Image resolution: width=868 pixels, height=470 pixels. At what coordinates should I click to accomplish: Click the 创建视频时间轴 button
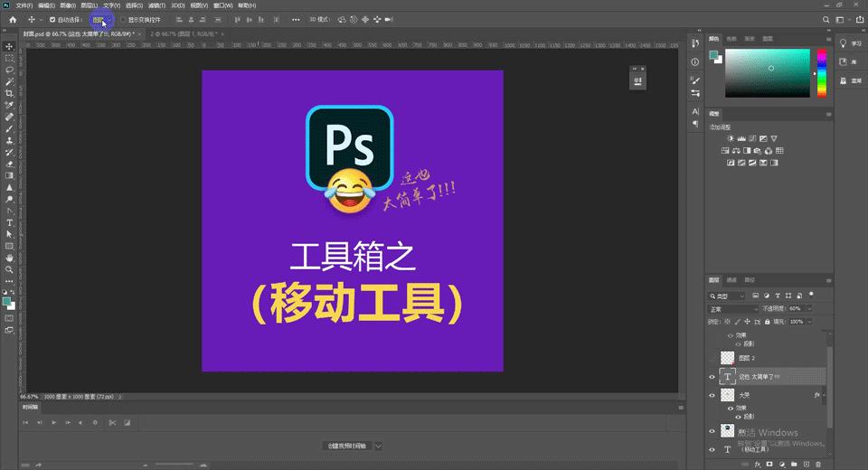346,446
